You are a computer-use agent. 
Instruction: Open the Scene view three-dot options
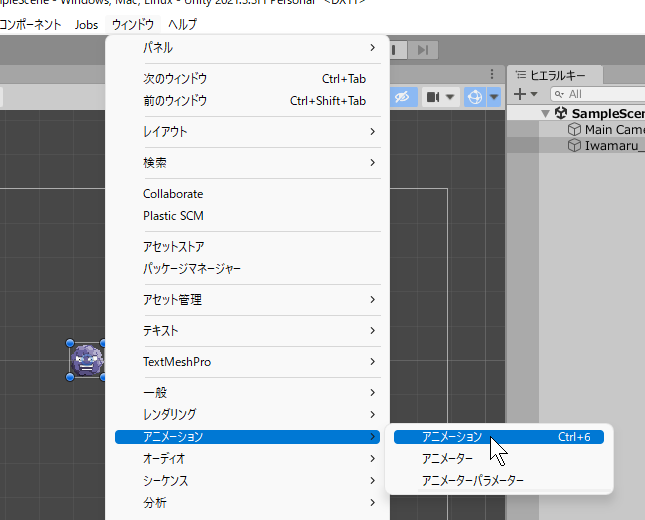click(492, 74)
